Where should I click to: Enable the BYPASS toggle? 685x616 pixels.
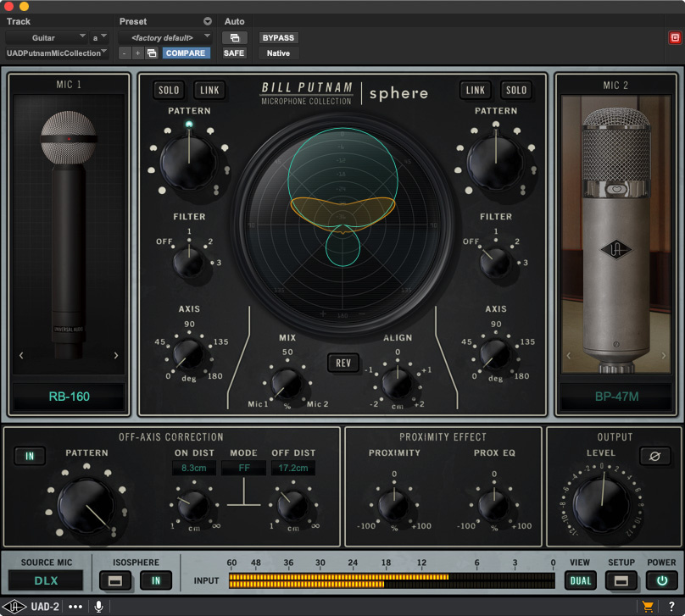click(x=278, y=37)
